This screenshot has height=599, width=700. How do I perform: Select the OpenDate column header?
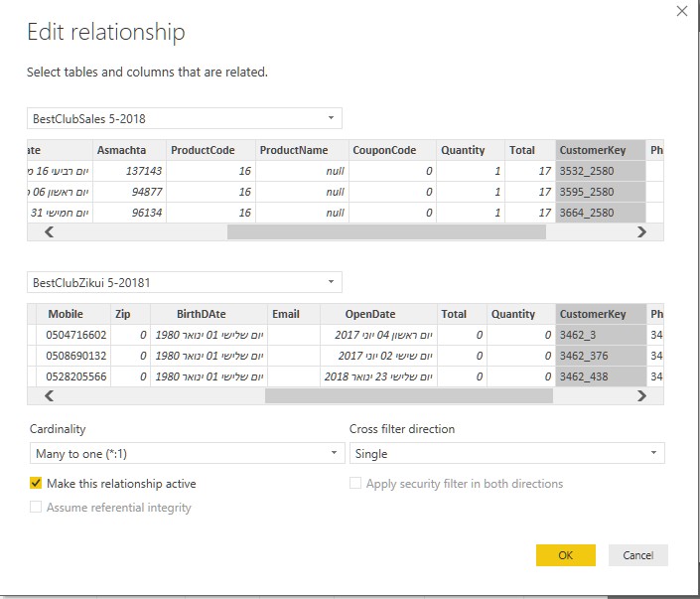[378, 314]
